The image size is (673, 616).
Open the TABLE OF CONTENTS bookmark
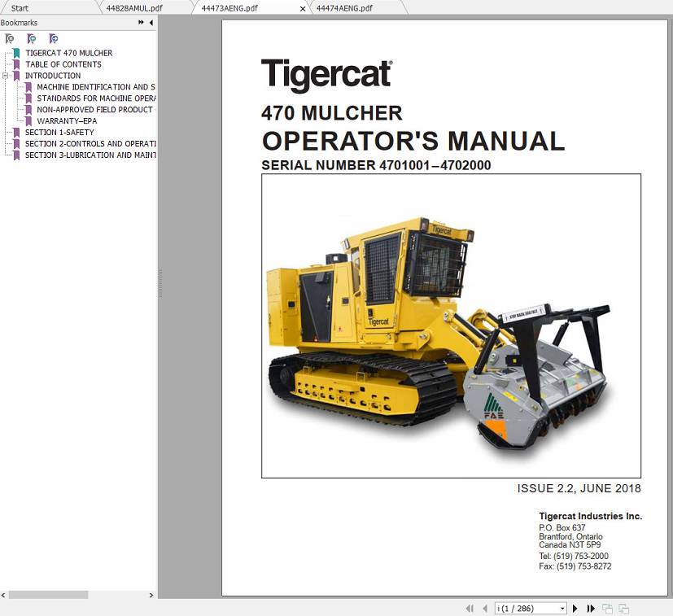pyautogui.click(x=63, y=64)
